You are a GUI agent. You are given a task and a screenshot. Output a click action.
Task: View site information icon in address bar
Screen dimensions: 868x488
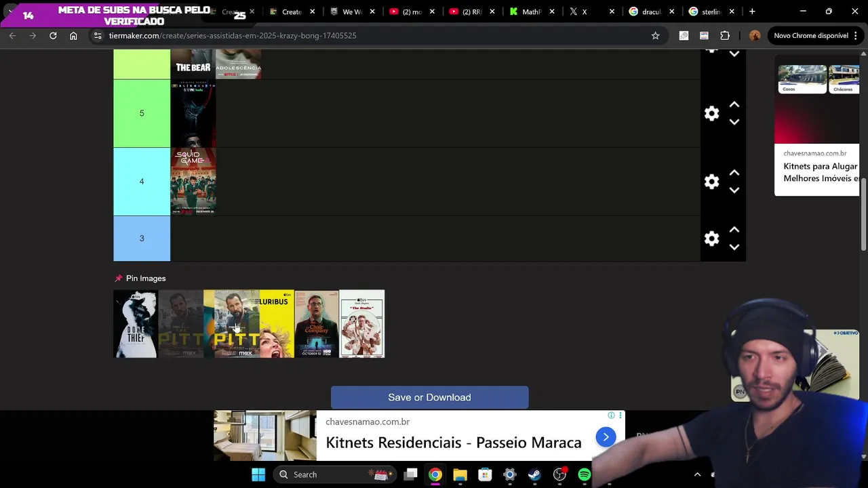(97, 35)
